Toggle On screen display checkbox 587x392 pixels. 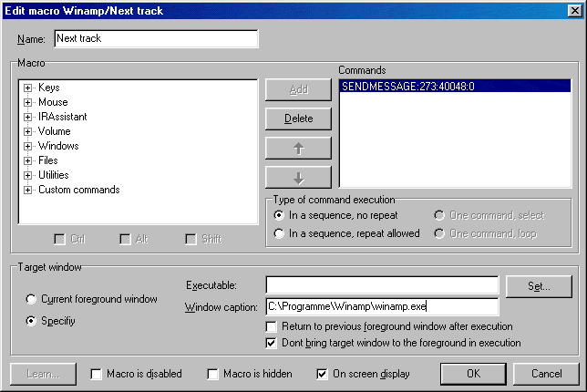322,374
